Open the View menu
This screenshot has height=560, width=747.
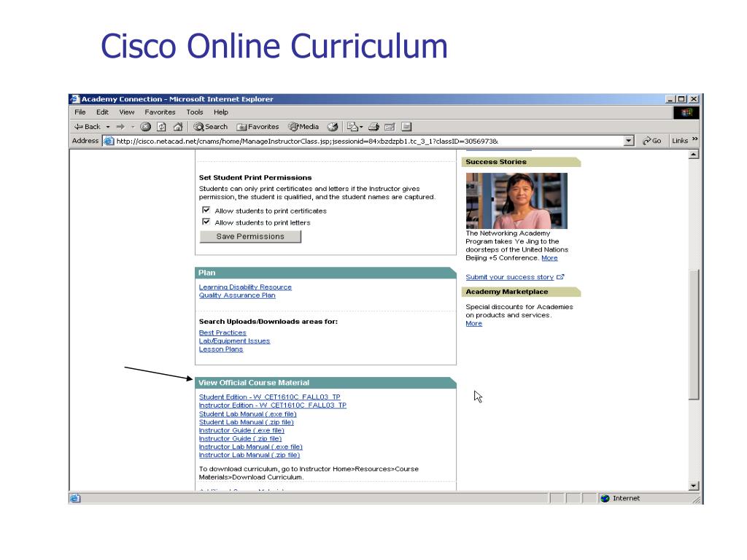pyautogui.click(x=127, y=112)
